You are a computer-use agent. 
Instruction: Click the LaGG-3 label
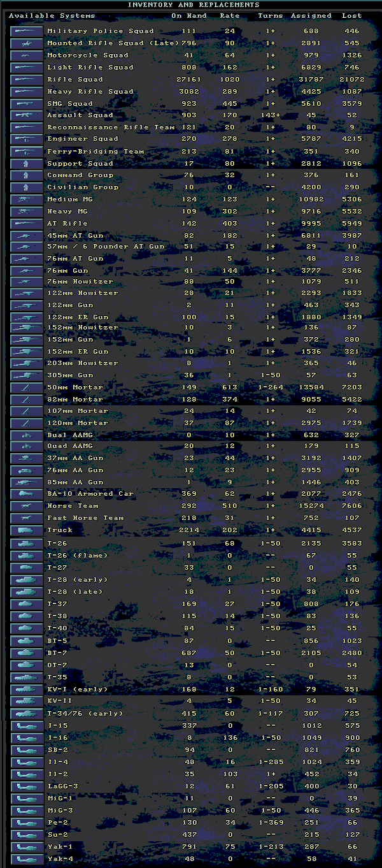[x=62, y=786]
